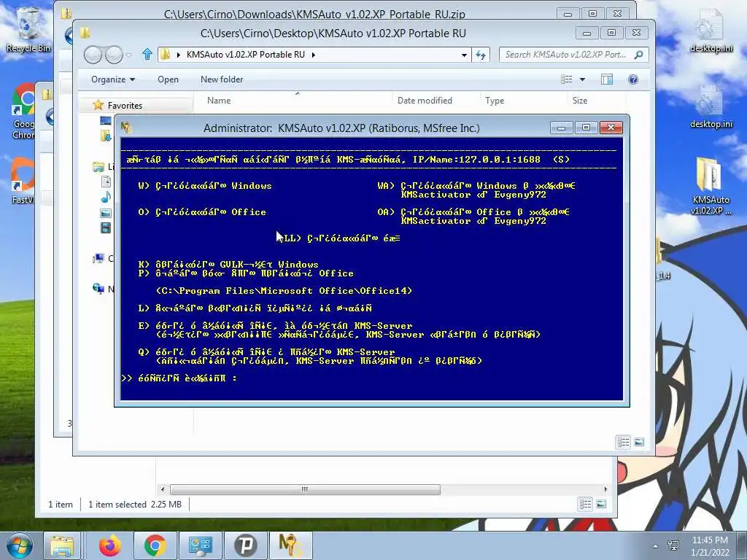Click the Explorer back navigation button
This screenshot has width=747, height=560.
click(93, 55)
